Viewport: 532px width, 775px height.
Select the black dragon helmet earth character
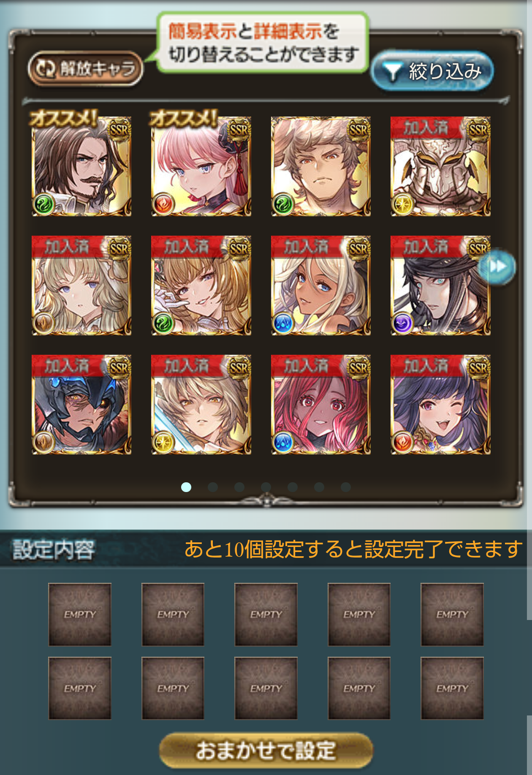[x=81, y=405]
